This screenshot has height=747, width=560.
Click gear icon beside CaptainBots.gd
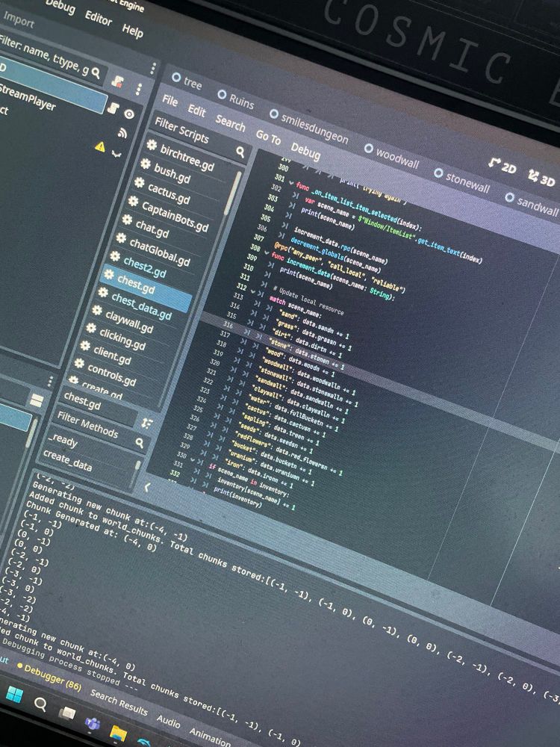coord(134,201)
